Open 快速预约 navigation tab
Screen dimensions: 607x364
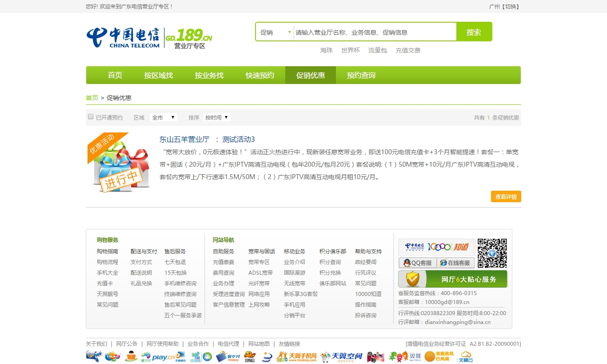tap(260, 75)
